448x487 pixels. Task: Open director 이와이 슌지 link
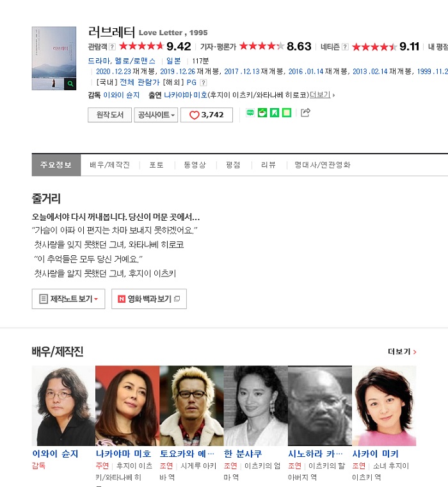(122, 95)
